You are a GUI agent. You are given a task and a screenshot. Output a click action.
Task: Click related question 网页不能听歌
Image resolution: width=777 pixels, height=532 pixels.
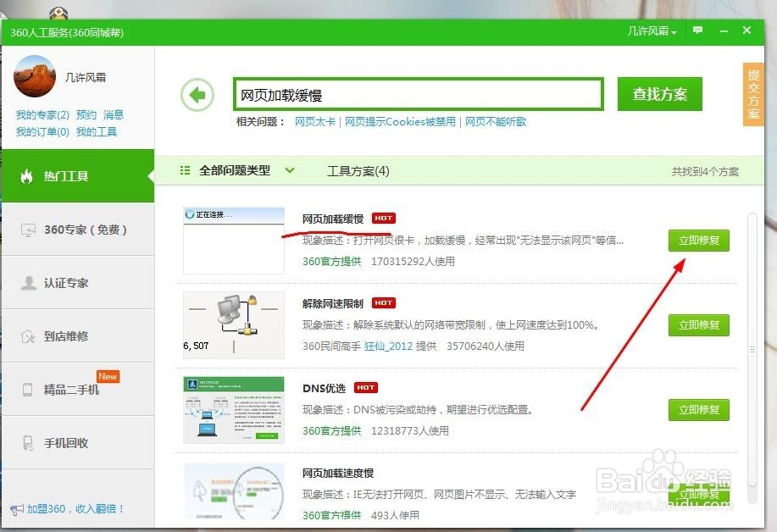pyautogui.click(x=496, y=122)
